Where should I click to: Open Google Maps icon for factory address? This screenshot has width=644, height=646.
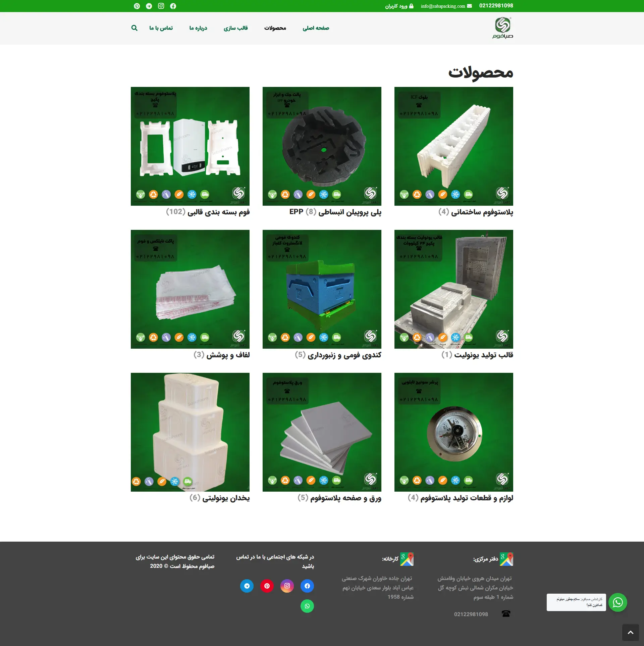pyautogui.click(x=407, y=559)
